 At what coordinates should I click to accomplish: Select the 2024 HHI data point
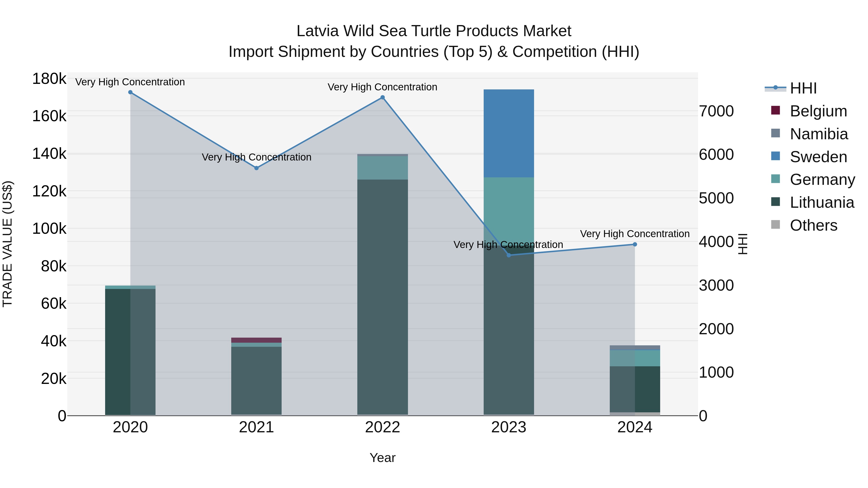pyautogui.click(x=635, y=245)
